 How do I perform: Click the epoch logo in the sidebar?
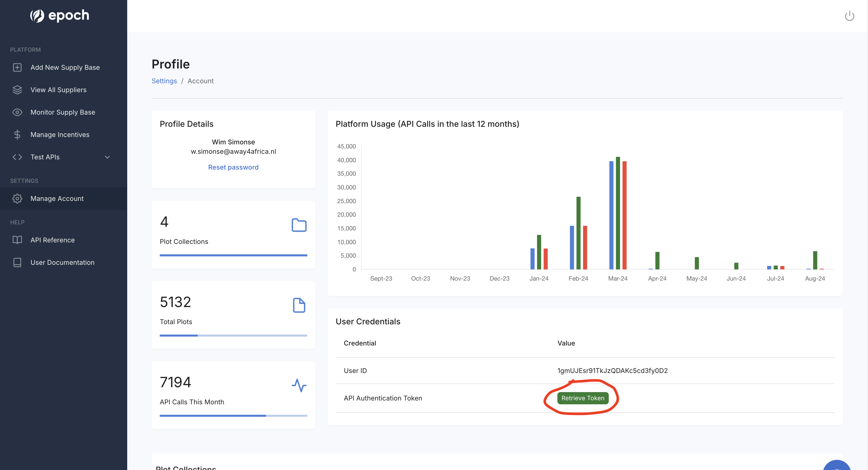[x=60, y=16]
